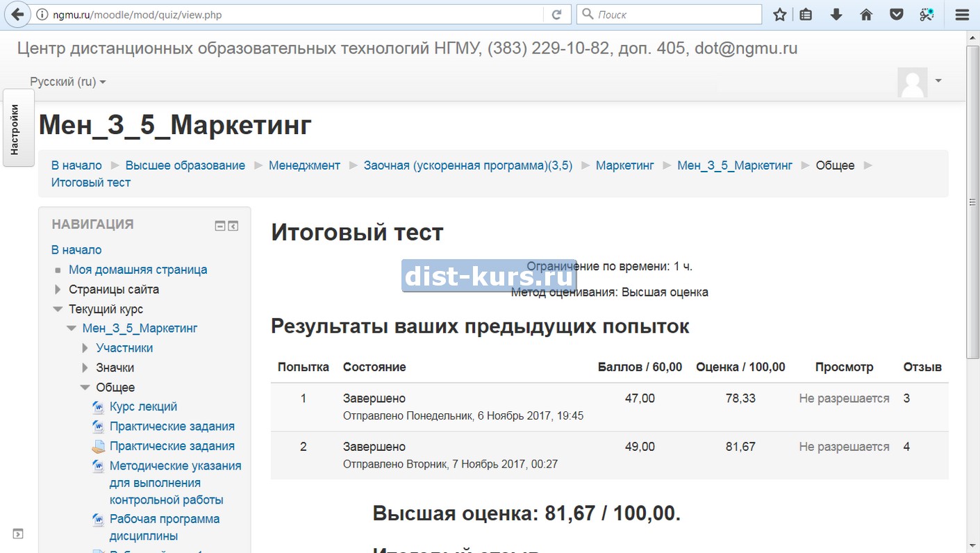The height and width of the screenshot is (553, 980).
Task: Go back using the browser back arrow
Action: pyautogui.click(x=17, y=14)
